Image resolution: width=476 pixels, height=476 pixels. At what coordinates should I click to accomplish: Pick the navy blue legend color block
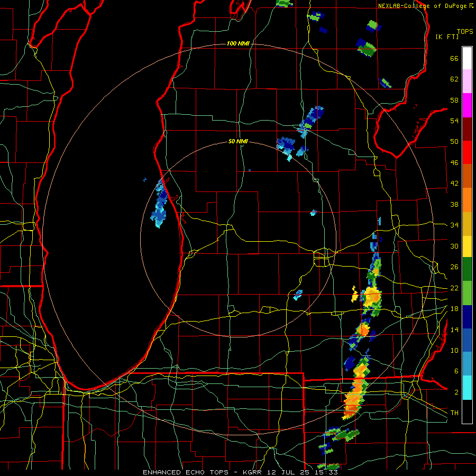pyautogui.click(x=467, y=317)
